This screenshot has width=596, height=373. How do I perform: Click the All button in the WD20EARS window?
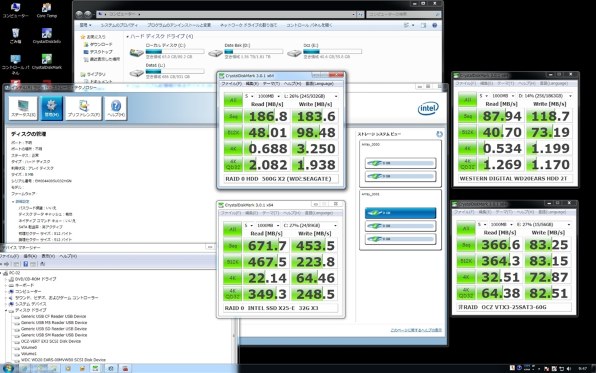tap(467, 100)
